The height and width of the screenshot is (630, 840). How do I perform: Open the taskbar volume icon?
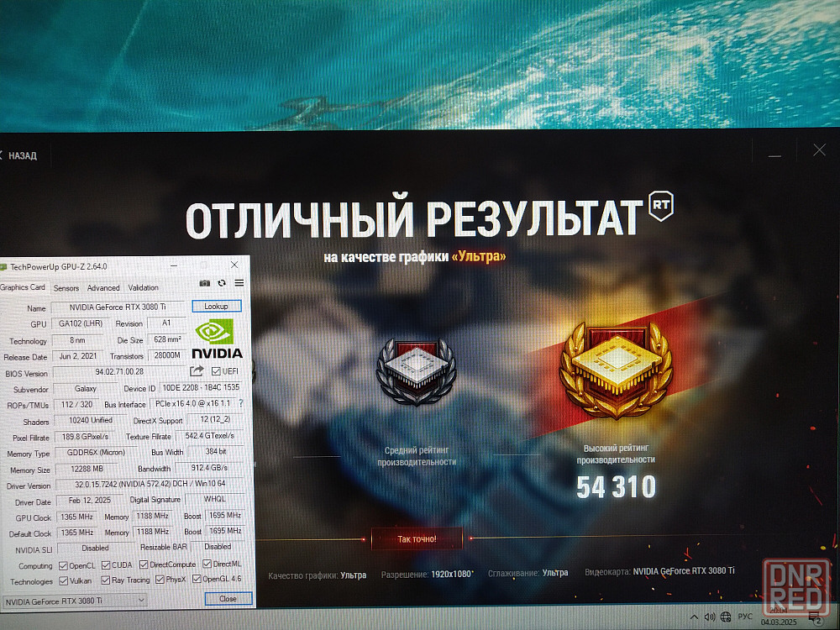(710, 617)
